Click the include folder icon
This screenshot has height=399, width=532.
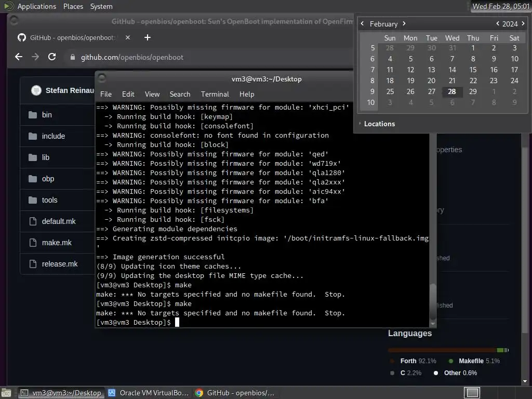tap(33, 136)
